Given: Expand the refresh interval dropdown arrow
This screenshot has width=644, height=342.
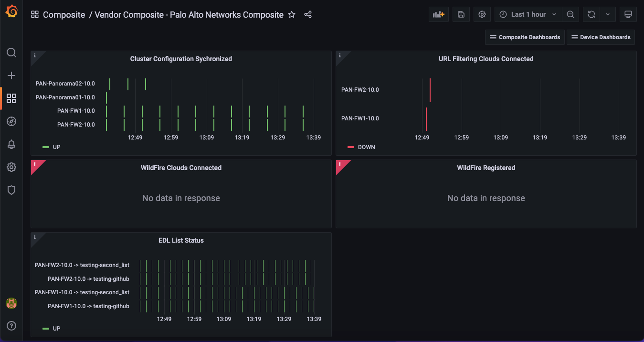Looking at the screenshot, I should pyautogui.click(x=608, y=14).
